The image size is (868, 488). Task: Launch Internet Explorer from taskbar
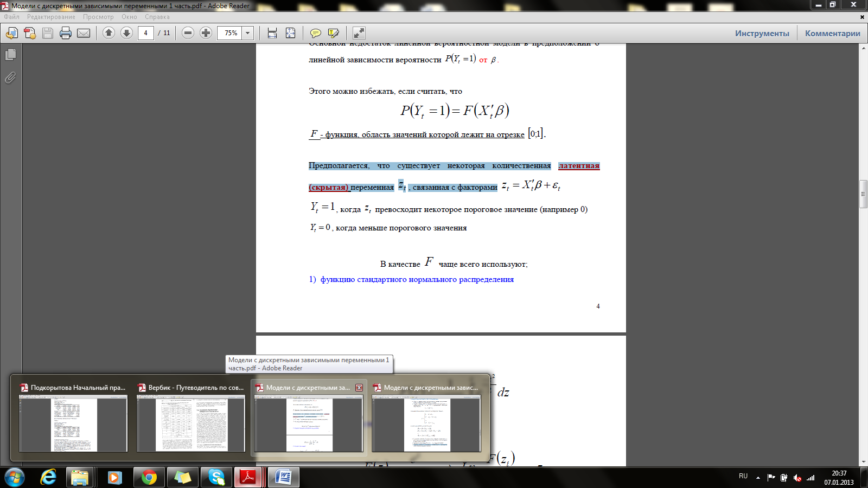pos(48,478)
